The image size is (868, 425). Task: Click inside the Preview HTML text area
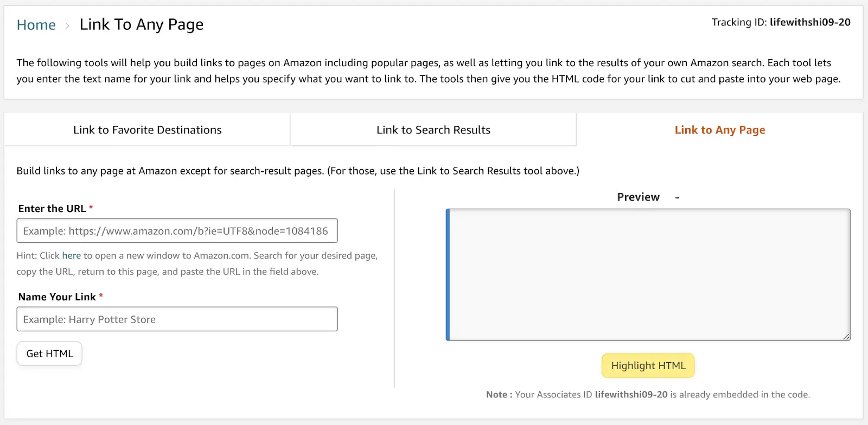click(x=649, y=275)
